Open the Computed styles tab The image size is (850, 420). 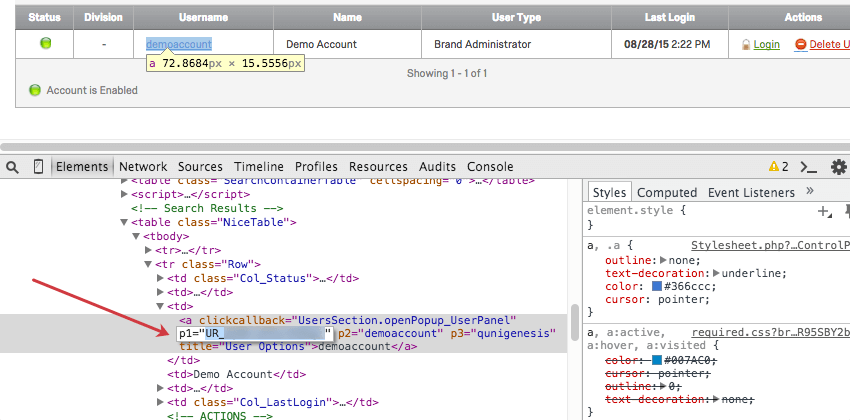(x=667, y=192)
